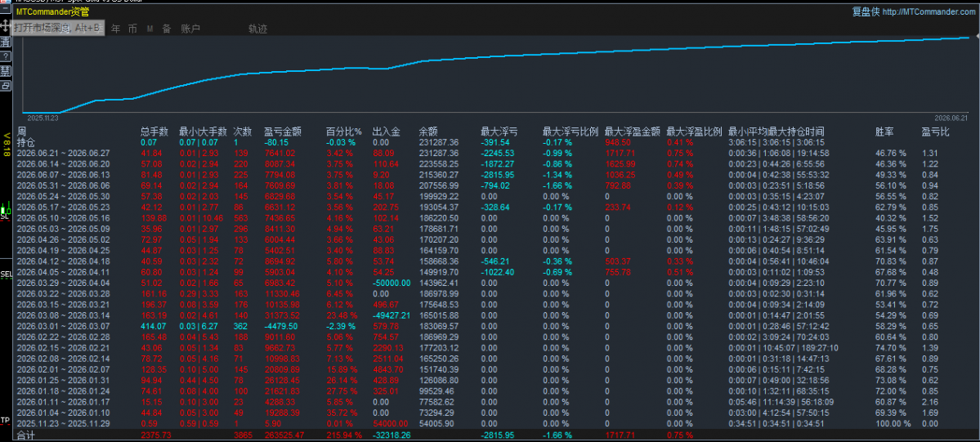980x442 pixels.
Task: Select the 2026.03.29 ~ 2026.04.04 week row
Action: tap(63, 283)
